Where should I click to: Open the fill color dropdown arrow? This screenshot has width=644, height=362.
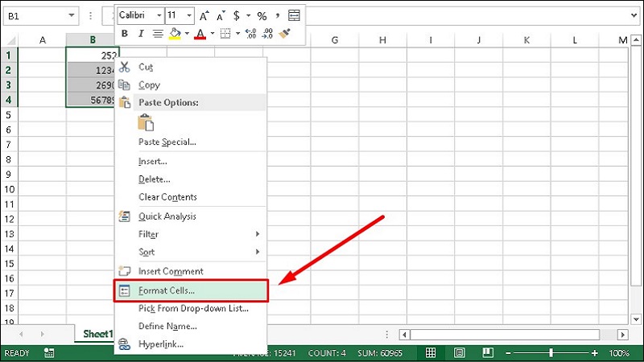point(187,34)
